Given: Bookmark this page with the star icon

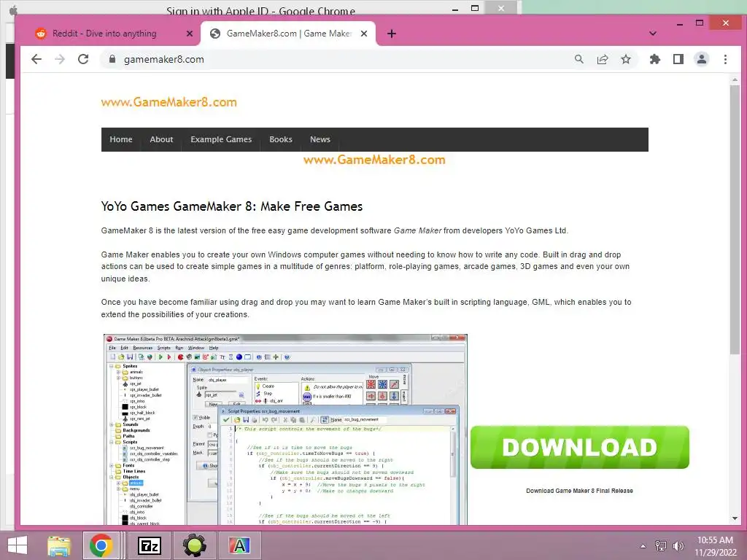Looking at the screenshot, I should (626, 59).
